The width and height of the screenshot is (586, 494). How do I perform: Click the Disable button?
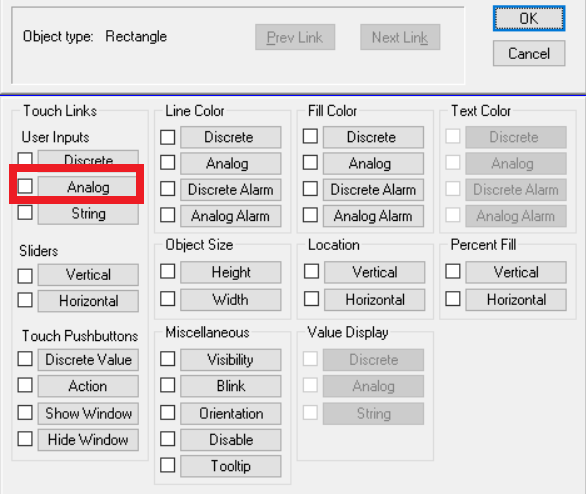[231, 440]
